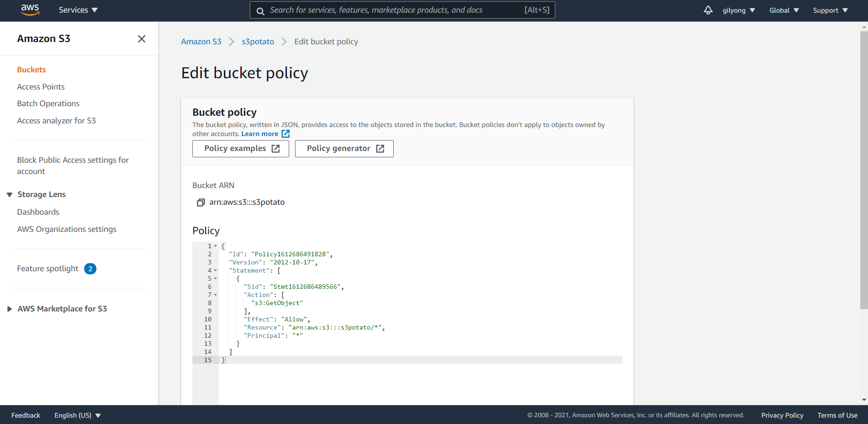Viewport: 868px width, 424px height.
Task: Click the scrollbar down arrow
Action: click(x=864, y=400)
